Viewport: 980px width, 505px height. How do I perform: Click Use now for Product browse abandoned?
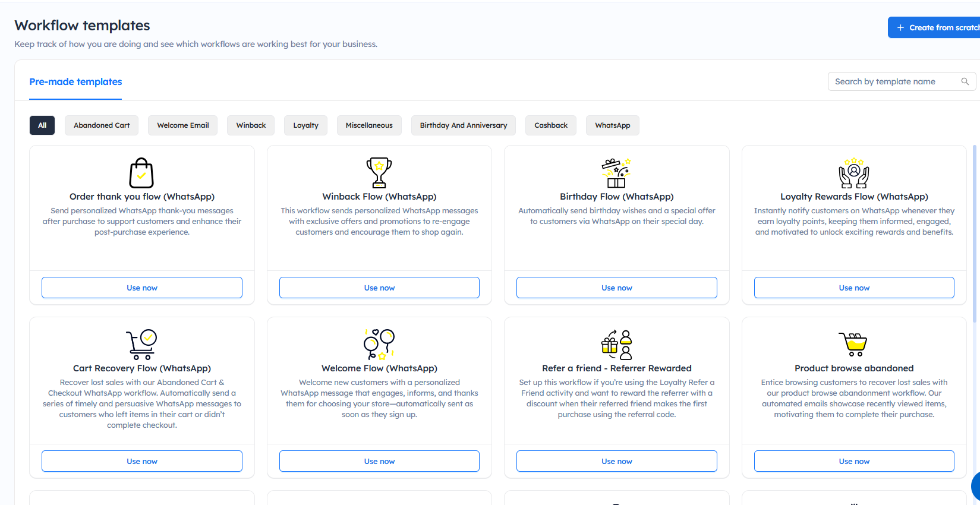(854, 461)
